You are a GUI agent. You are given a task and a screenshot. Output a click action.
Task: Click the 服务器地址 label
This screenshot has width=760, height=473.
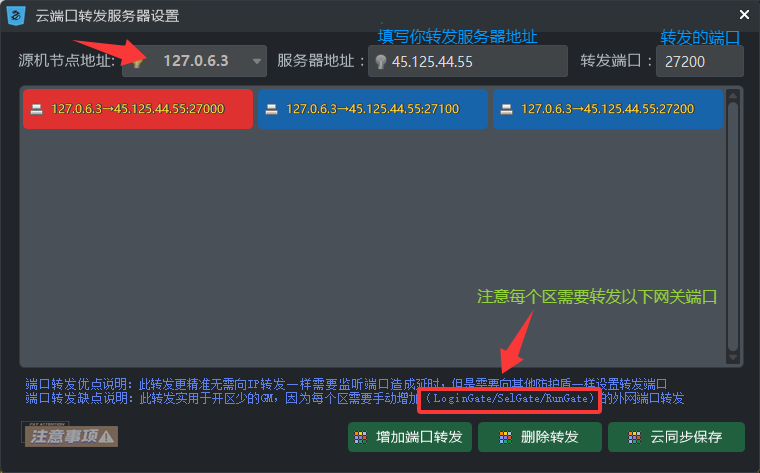[x=320, y=61]
